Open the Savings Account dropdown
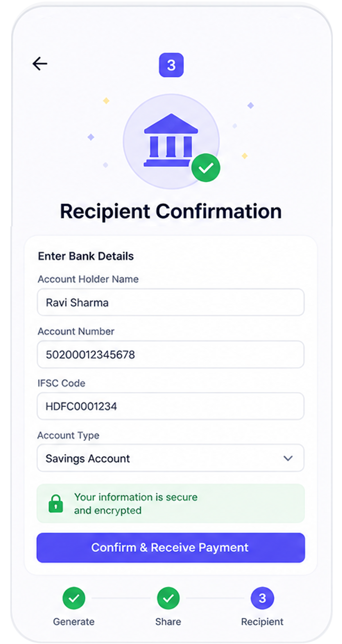Image resolution: width=342 pixels, height=644 pixels. 171,458
